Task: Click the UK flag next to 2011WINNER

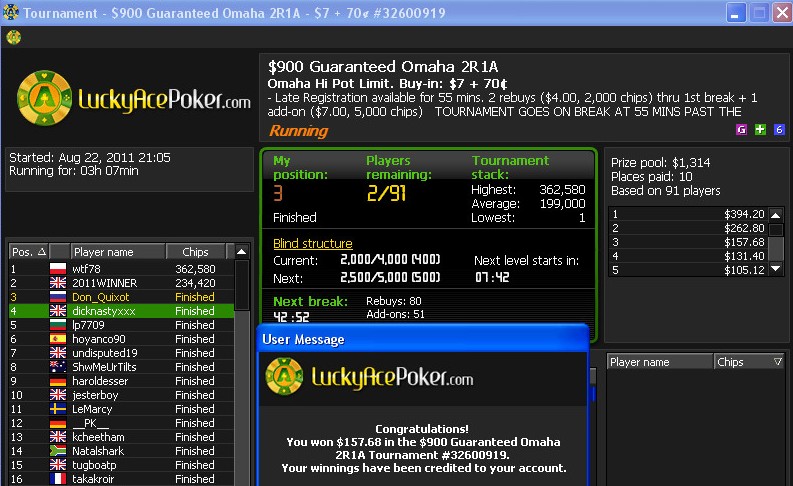Action: click(58, 283)
